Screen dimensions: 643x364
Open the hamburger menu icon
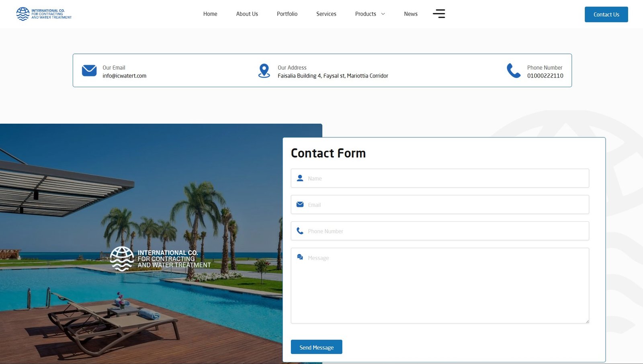[439, 14]
